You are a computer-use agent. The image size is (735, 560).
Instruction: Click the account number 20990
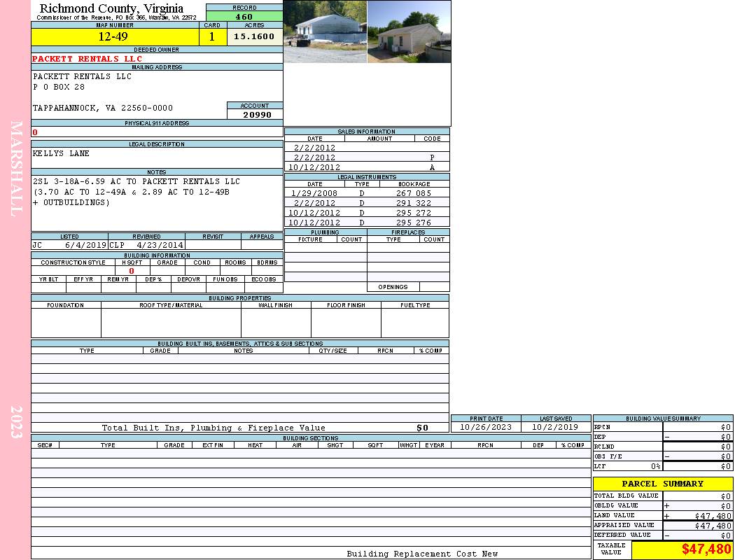pos(257,115)
